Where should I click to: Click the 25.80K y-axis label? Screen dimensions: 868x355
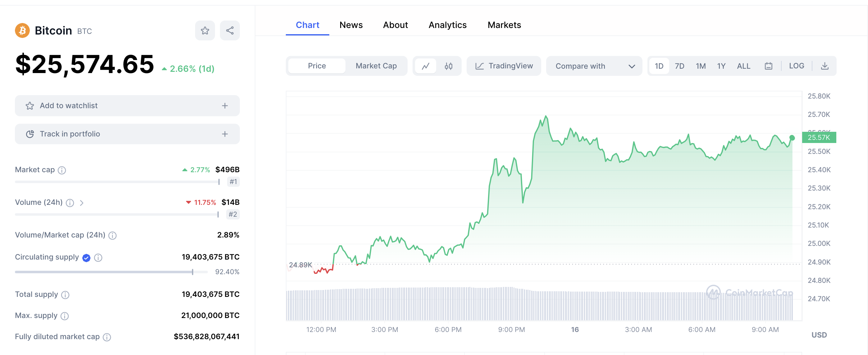coord(819,96)
